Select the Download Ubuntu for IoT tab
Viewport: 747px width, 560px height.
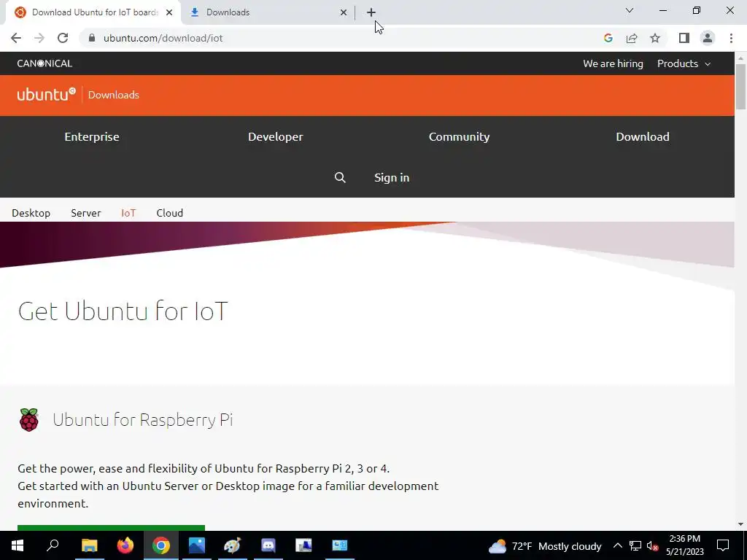tap(93, 12)
